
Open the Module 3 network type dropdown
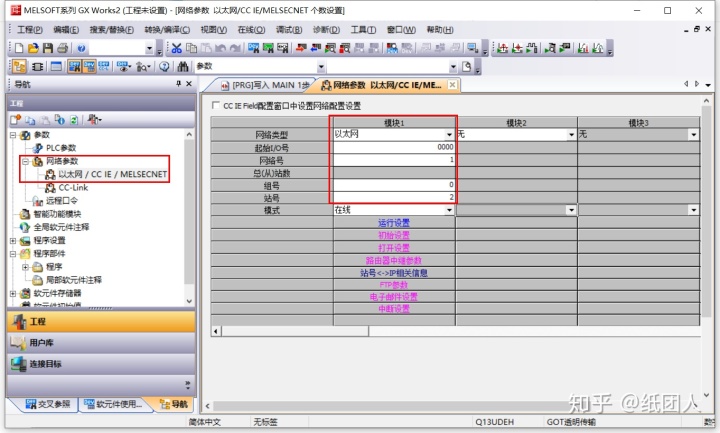[693, 135]
